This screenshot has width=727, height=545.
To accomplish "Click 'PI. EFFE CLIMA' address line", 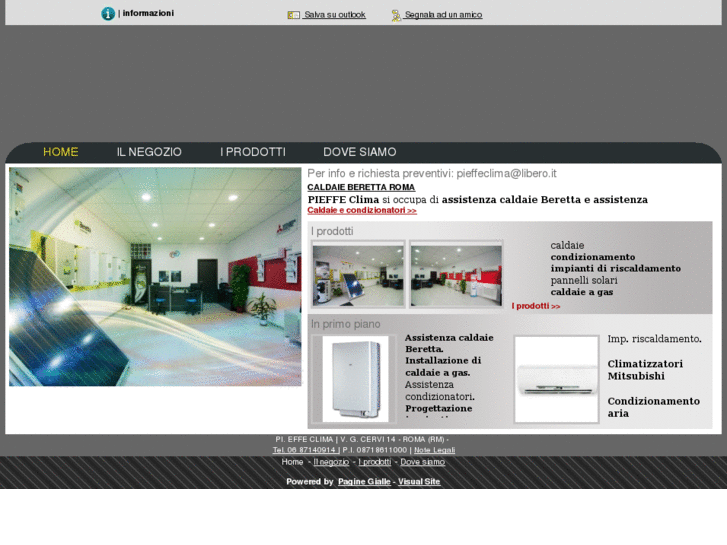I will click(362, 439).
